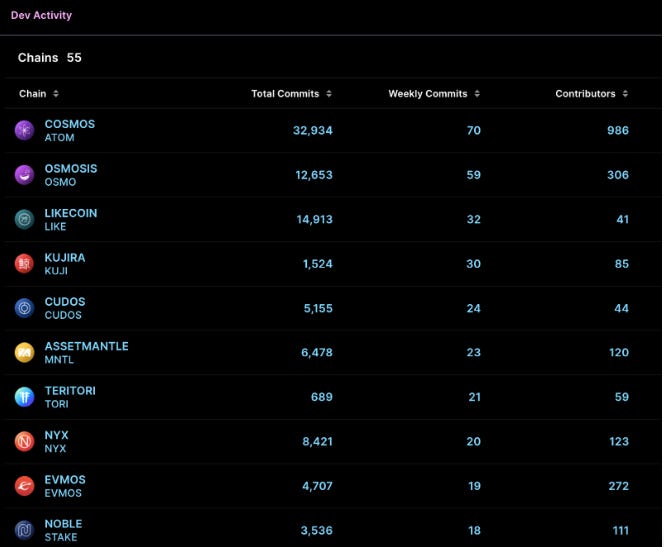Screen dimensions: 664x547
Task: Select total commits value 12,653
Action: coord(314,175)
